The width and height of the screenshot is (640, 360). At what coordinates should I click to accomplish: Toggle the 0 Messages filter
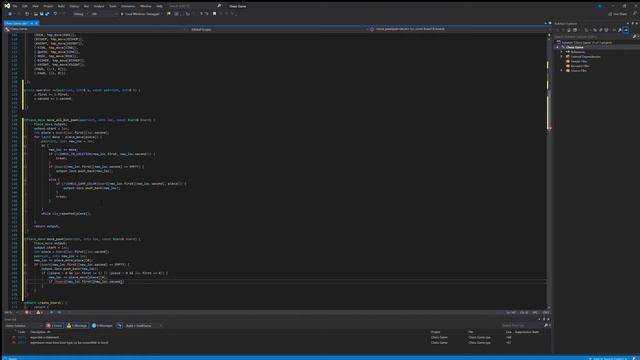(102, 326)
